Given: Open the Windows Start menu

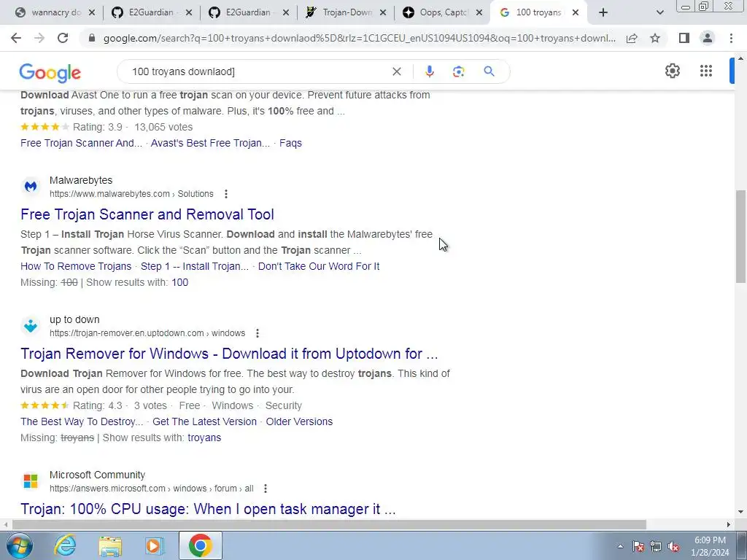Looking at the screenshot, I should coord(19,545).
